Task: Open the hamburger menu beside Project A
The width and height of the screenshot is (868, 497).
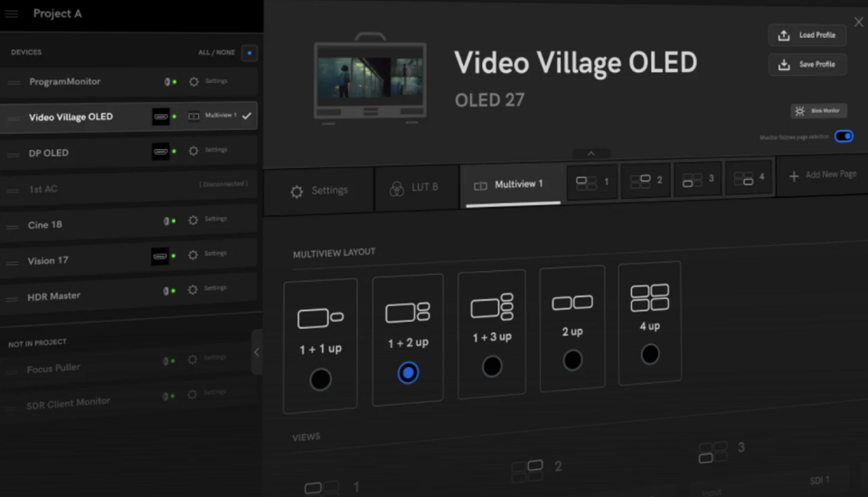Action: coord(12,14)
